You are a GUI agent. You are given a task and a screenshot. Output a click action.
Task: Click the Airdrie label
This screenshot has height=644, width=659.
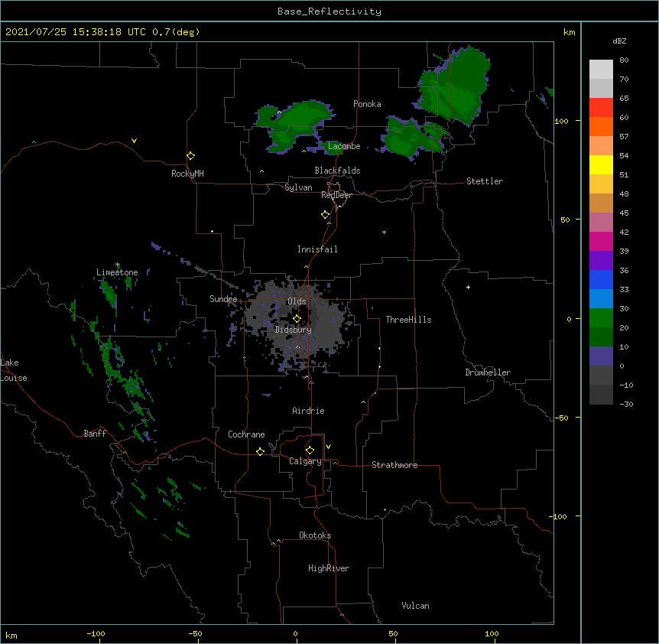[x=309, y=411]
